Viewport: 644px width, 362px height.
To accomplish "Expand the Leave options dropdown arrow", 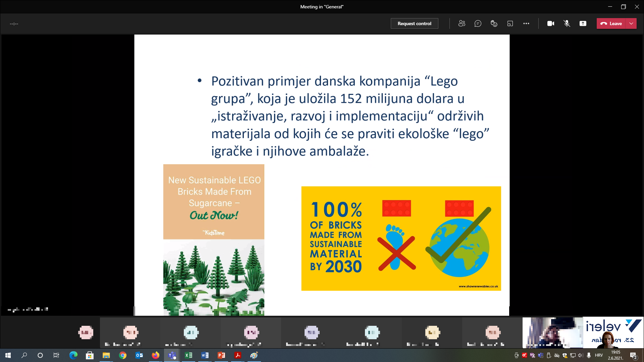I will [x=632, y=23].
